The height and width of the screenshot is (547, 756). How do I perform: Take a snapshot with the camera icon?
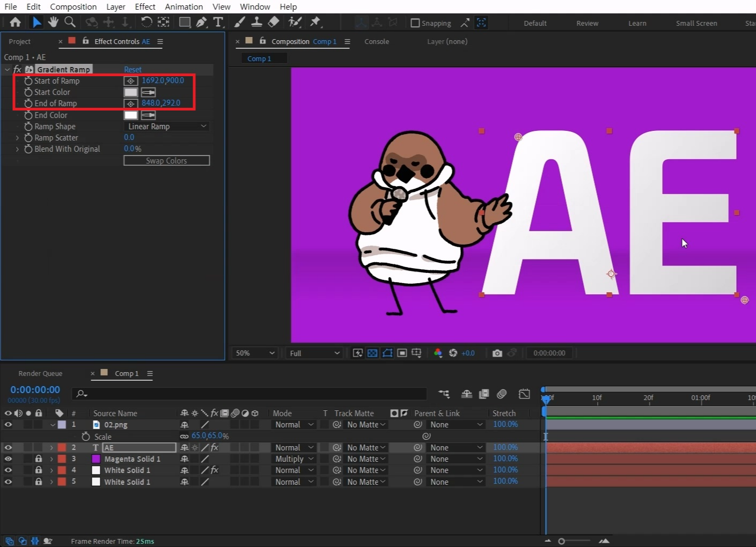click(497, 353)
